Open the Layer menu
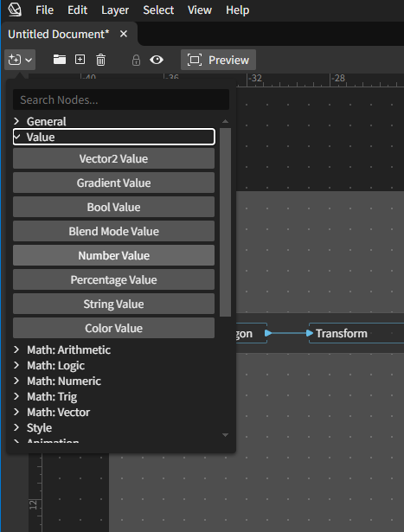This screenshot has height=532, width=404. coord(115,10)
